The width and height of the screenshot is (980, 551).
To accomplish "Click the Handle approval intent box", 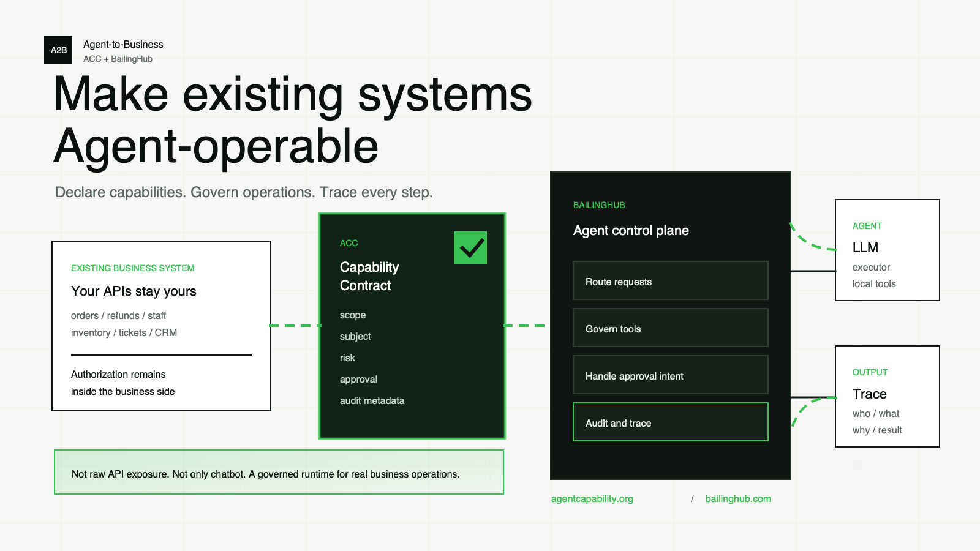I will (x=671, y=375).
